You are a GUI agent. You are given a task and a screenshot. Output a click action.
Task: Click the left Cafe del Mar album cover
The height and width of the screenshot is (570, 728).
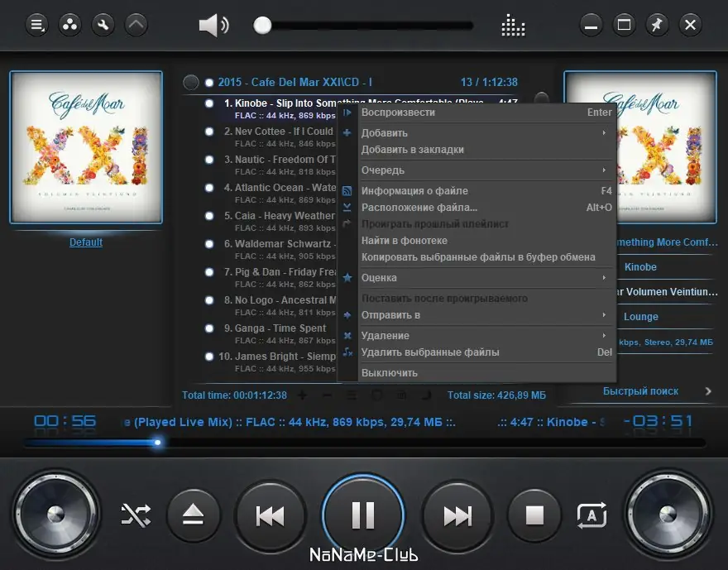[x=86, y=147]
